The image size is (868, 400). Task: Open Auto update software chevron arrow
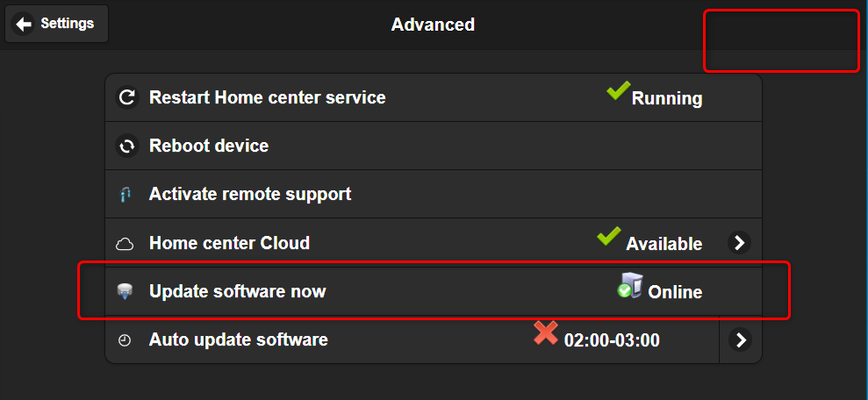740,339
